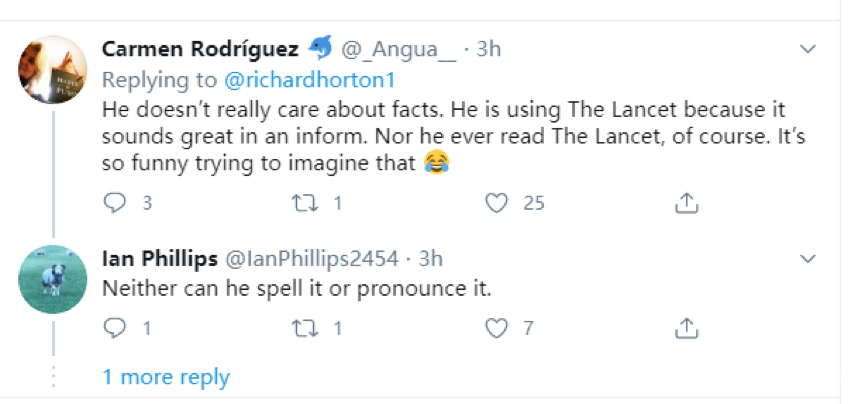Click the 3h timestamp on Ian's tweet

click(430, 260)
